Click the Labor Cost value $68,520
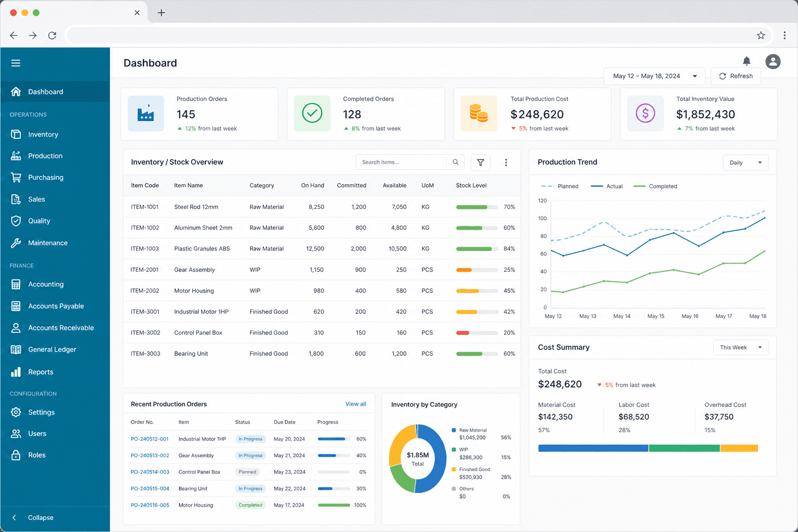 coord(634,417)
